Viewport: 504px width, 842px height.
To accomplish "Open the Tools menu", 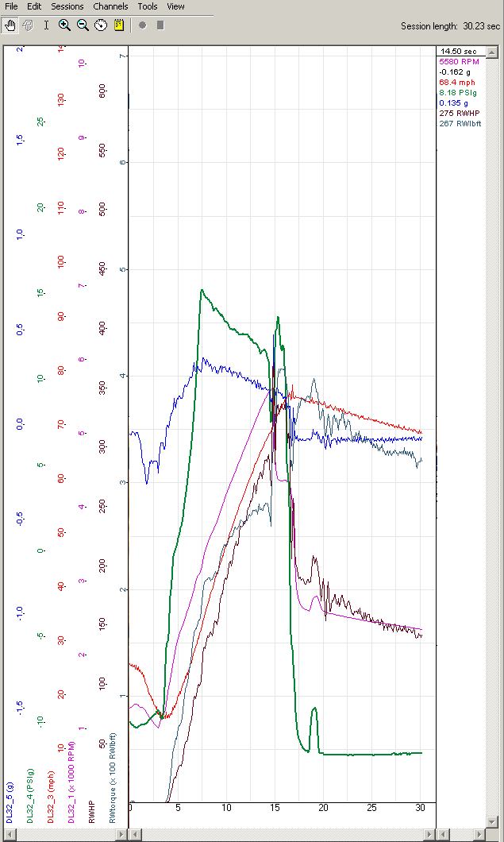I will 147,6.
